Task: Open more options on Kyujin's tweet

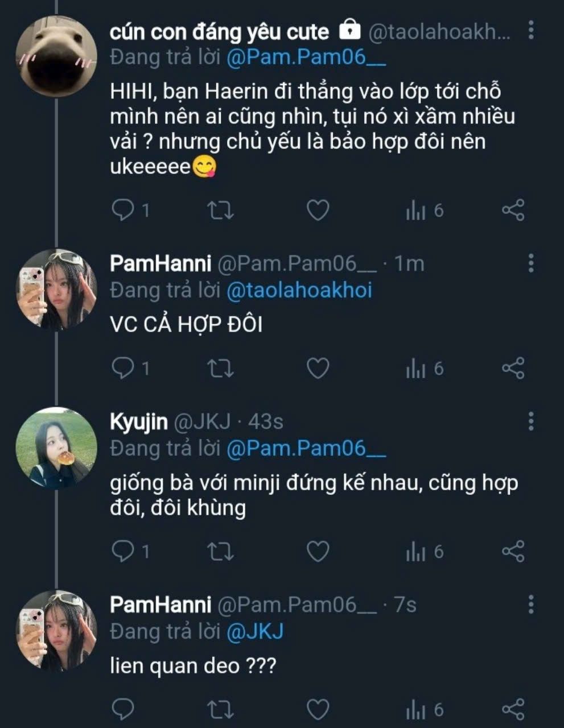Action: click(530, 421)
